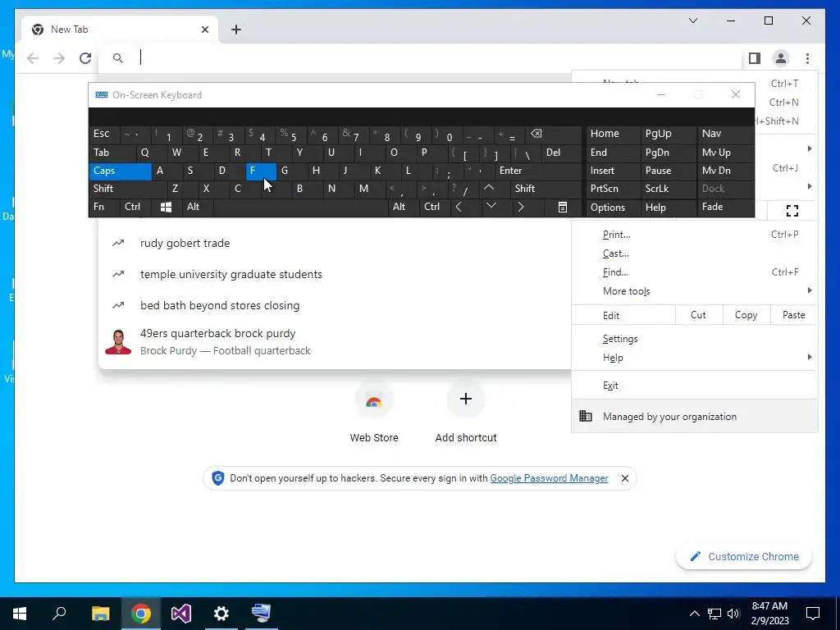Image resolution: width=840 pixels, height=630 pixels.
Task: Close the New Tab tab
Action: 204,30
